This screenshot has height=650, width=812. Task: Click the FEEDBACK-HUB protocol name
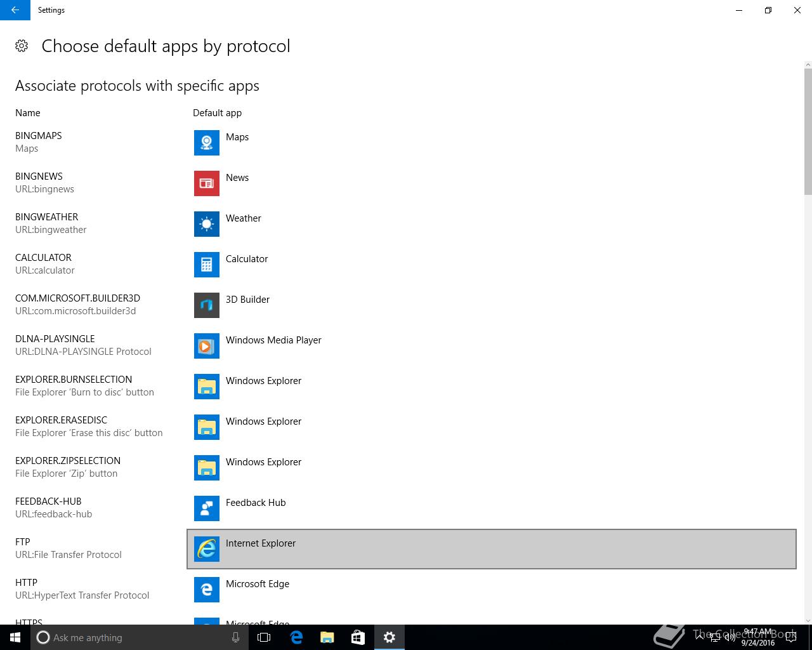tap(48, 501)
